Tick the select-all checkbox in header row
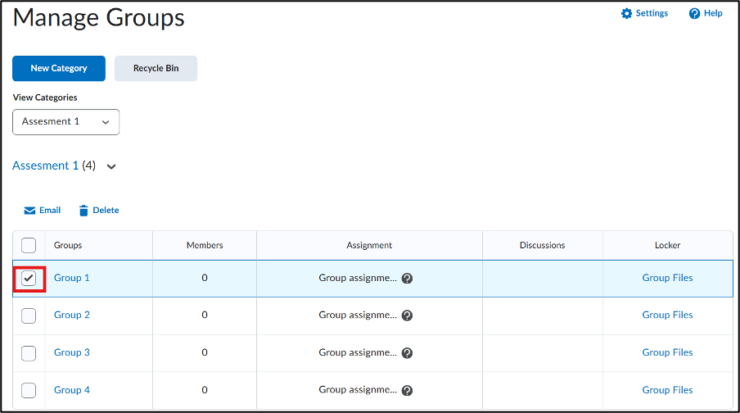This screenshot has height=413, width=740. click(29, 245)
